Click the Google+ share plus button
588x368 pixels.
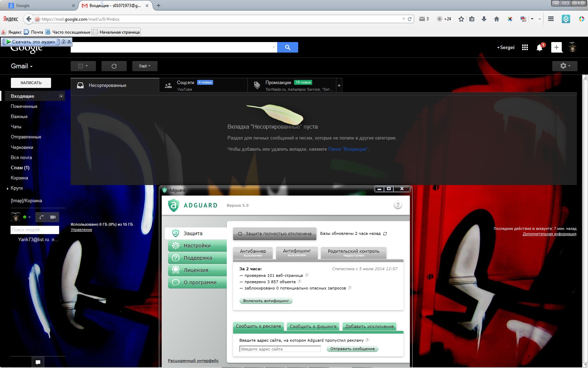click(x=556, y=47)
